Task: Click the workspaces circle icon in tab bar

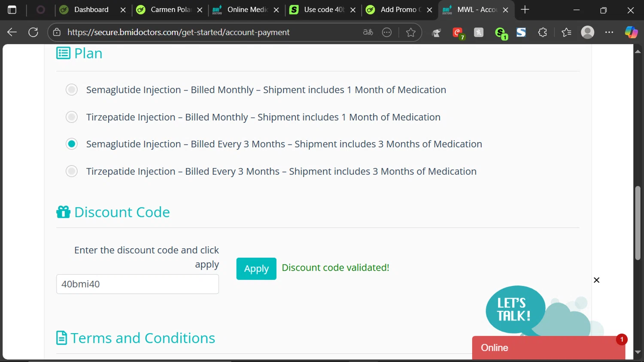Action: click(41, 9)
